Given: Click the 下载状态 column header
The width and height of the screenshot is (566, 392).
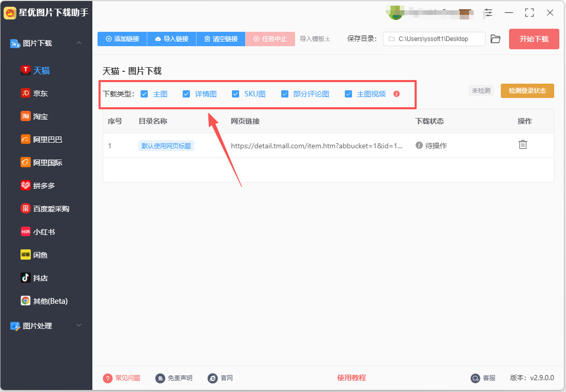Looking at the screenshot, I should click(429, 121).
